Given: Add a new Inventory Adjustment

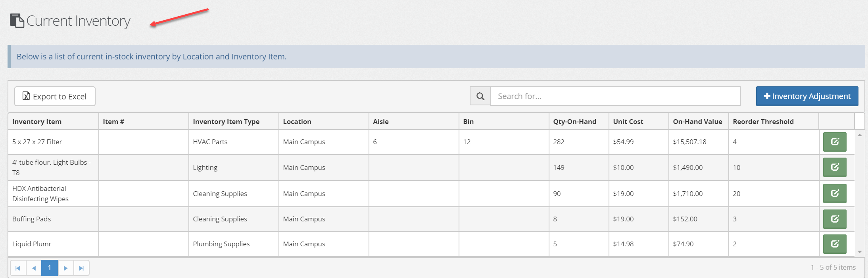Looking at the screenshot, I should pyautogui.click(x=807, y=96).
